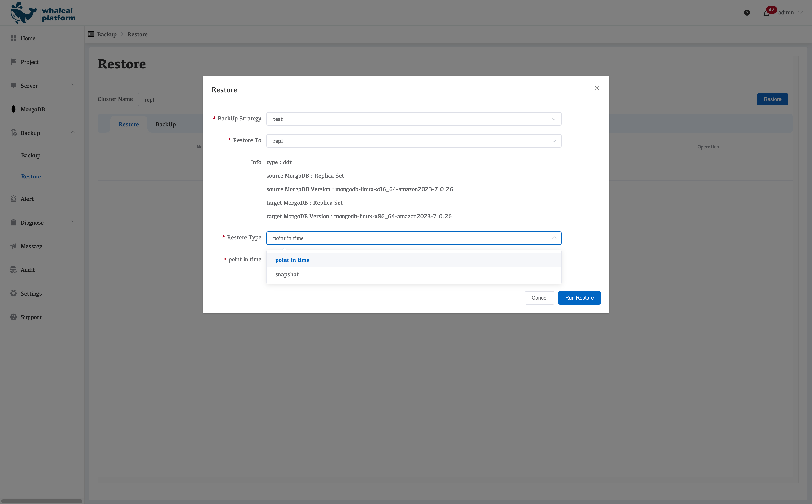Image resolution: width=812 pixels, height=504 pixels.
Task: Click the Project flag icon
Action: point(13,62)
